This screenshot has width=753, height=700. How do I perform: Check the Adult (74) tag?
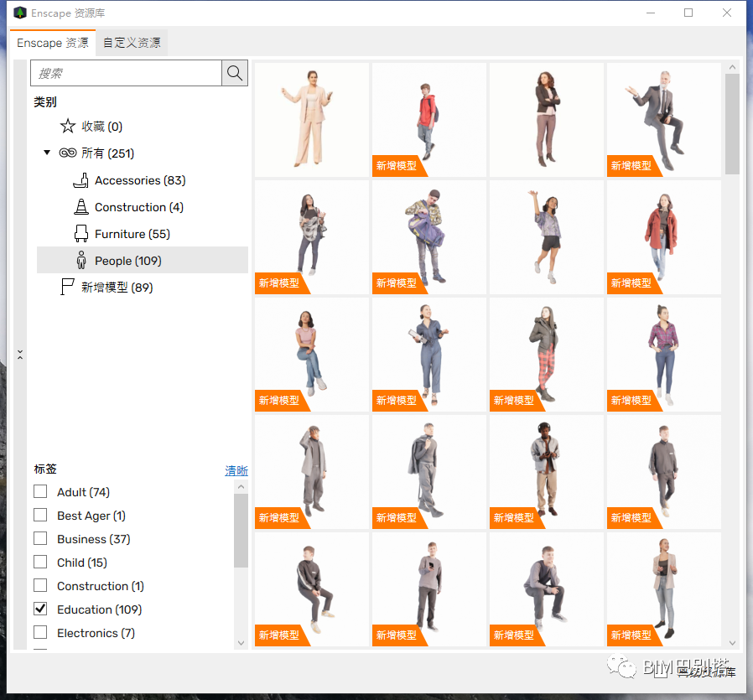coord(40,491)
